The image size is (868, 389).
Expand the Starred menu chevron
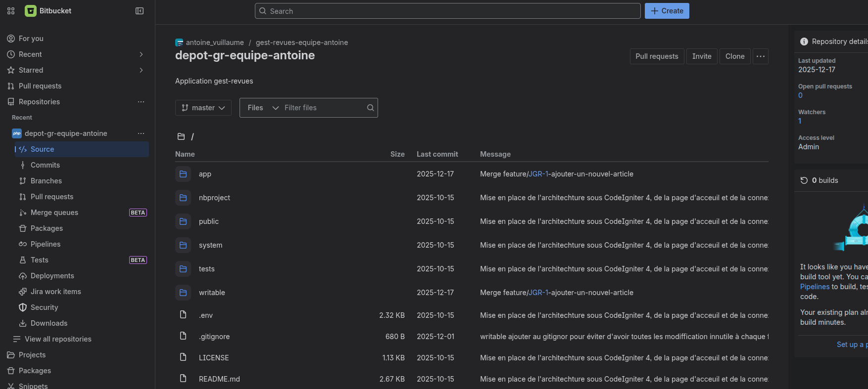point(141,70)
